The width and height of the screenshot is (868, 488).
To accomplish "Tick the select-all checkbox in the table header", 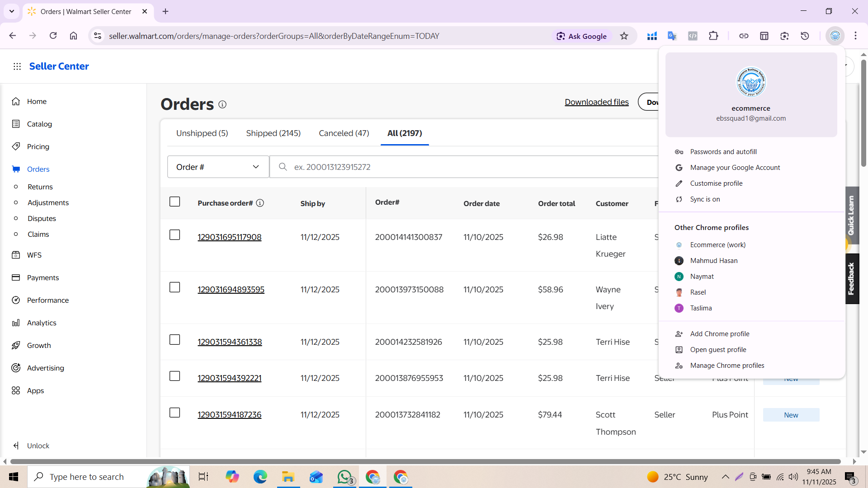I will pyautogui.click(x=175, y=202).
